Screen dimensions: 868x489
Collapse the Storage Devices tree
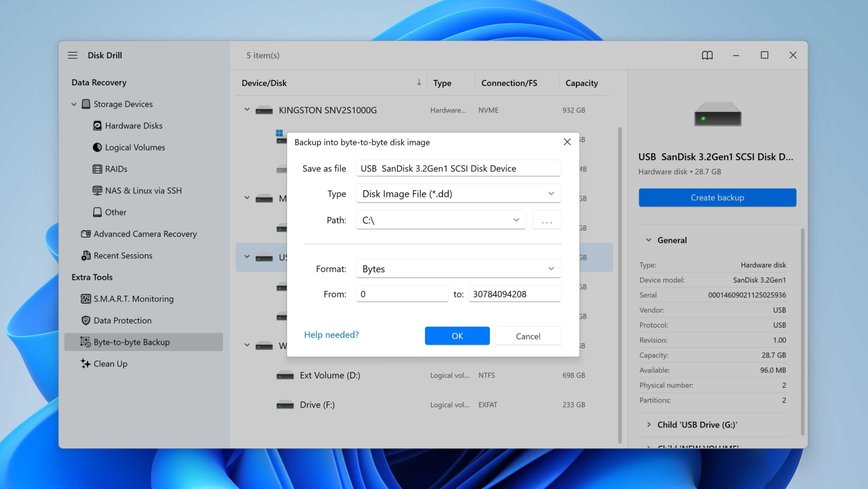tap(74, 104)
